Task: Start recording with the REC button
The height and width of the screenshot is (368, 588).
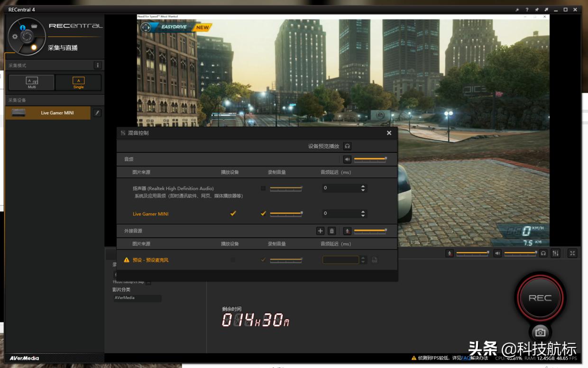Action: pos(540,298)
